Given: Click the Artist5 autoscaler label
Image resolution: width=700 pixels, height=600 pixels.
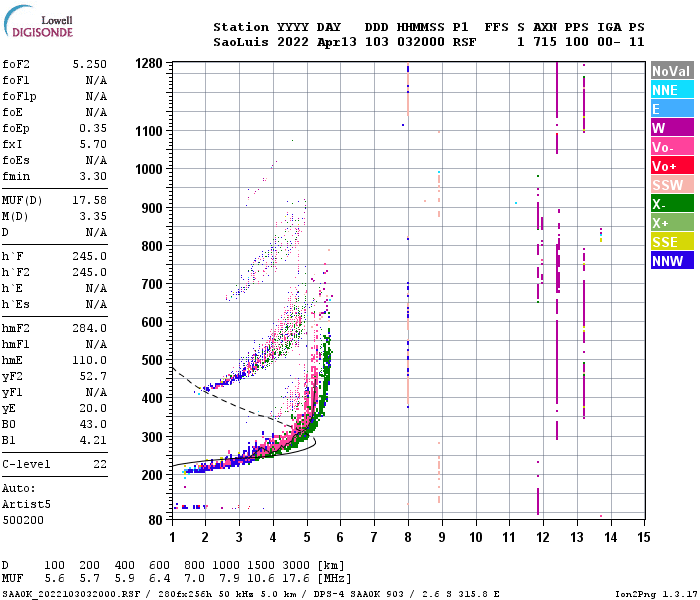Looking at the screenshot, I should click(x=26, y=505).
